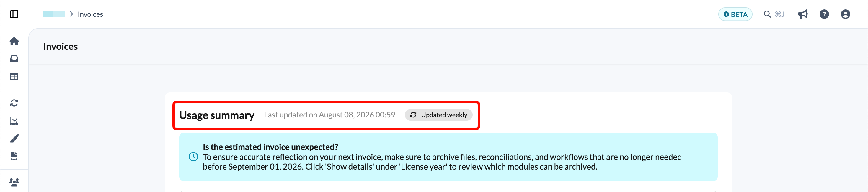Open the Home icon in sidebar
Viewport: 868px width, 192px height.
[14, 41]
